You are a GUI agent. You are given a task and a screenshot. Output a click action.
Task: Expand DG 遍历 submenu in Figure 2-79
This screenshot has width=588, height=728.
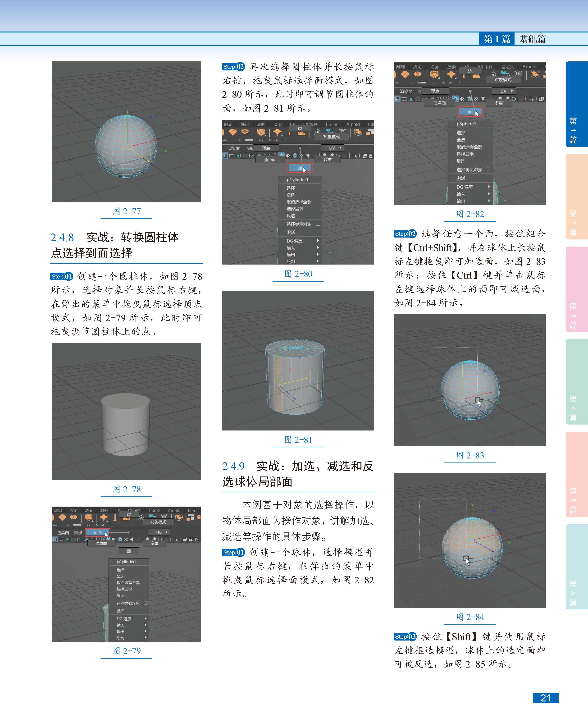(x=129, y=618)
